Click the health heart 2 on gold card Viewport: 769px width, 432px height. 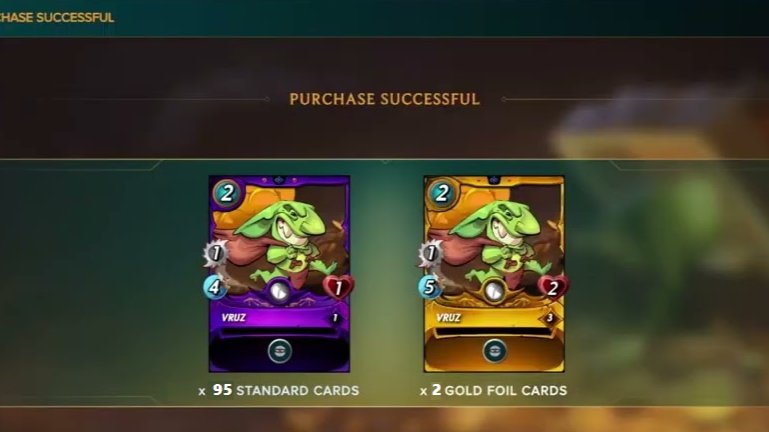(x=553, y=288)
